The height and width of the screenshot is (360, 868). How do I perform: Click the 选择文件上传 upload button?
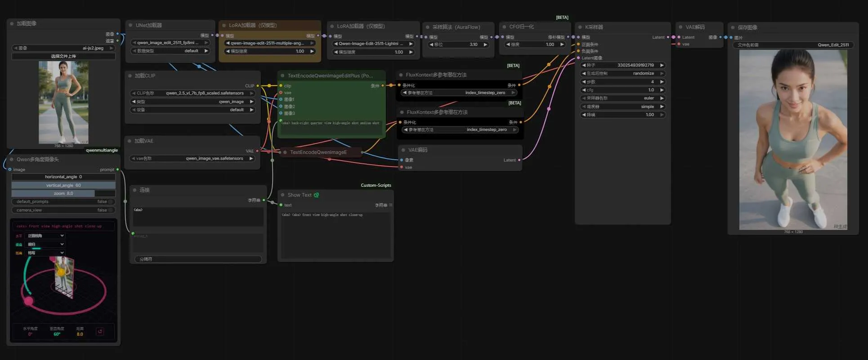[63, 56]
